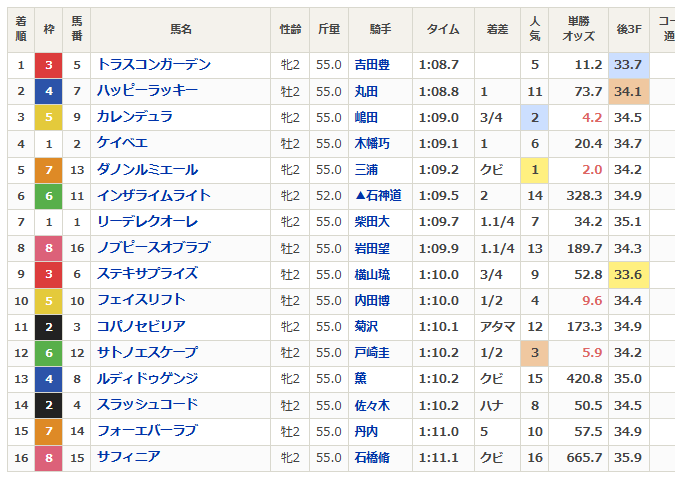675x477 pixels.
Task: Click the yellow popularity 1 cell for ダノンルミエール
Action: click(535, 170)
